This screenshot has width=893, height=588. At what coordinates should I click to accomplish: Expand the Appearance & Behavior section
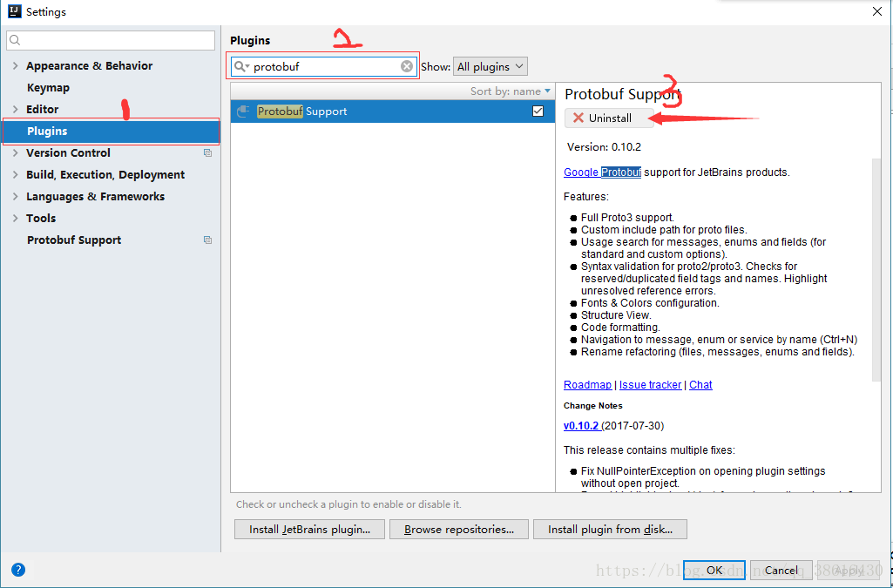tap(16, 66)
